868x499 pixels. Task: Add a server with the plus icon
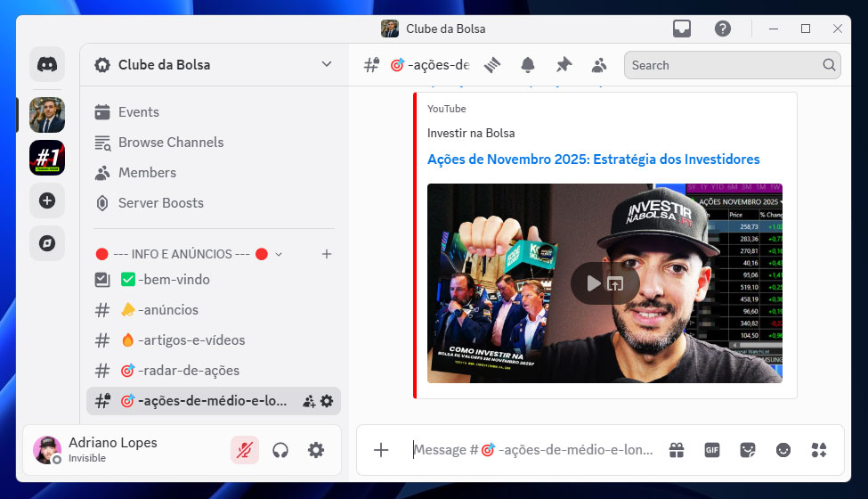coord(47,200)
